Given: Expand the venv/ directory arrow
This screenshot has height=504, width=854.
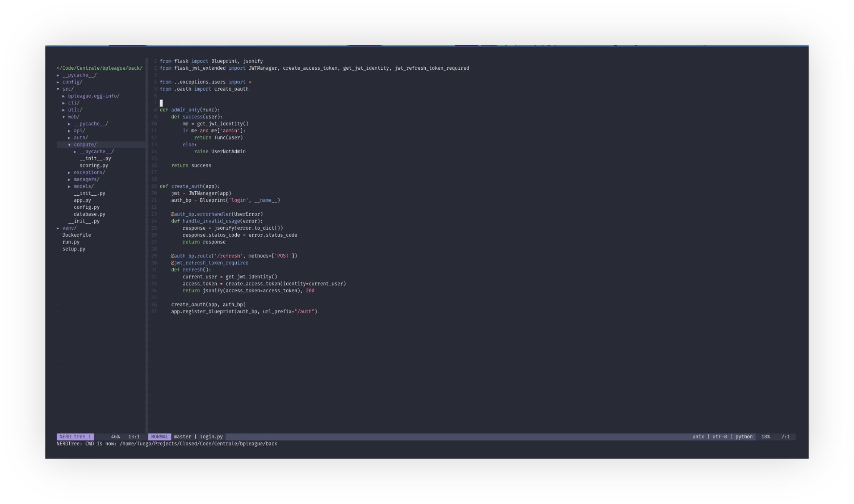Looking at the screenshot, I should [58, 228].
